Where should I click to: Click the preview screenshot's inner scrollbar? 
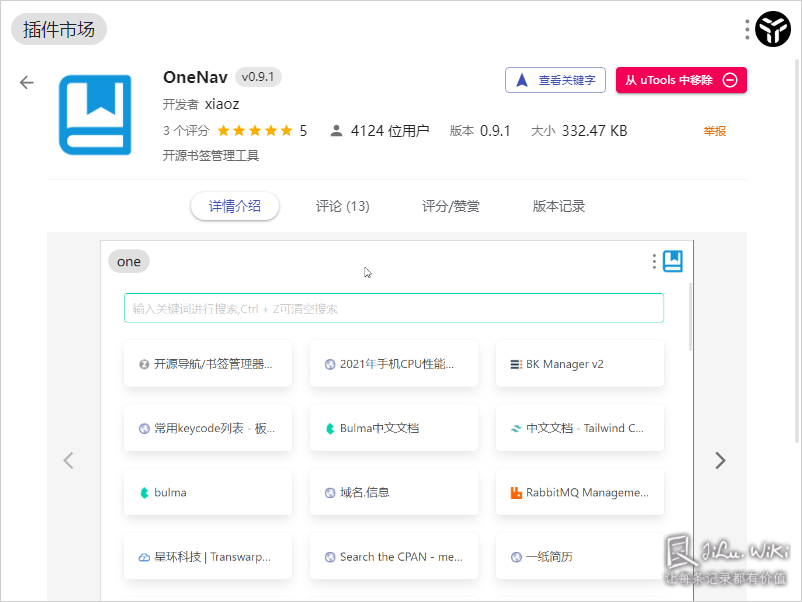[690, 317]
